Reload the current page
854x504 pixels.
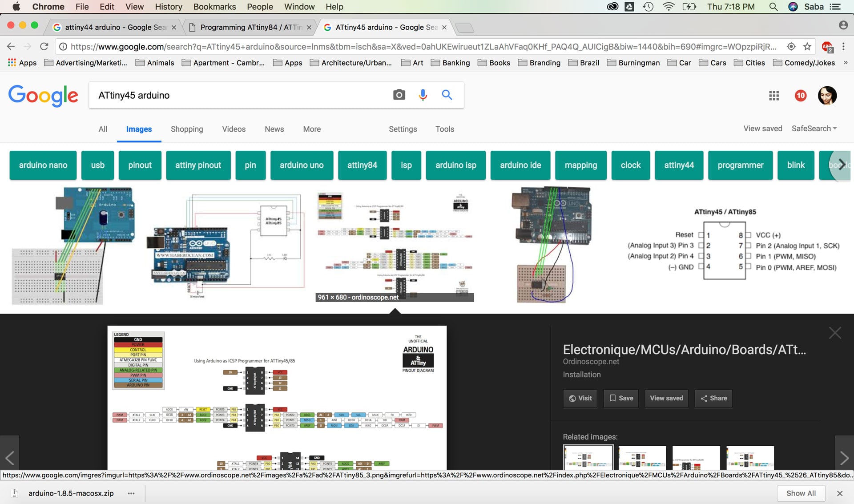(44, 46)
